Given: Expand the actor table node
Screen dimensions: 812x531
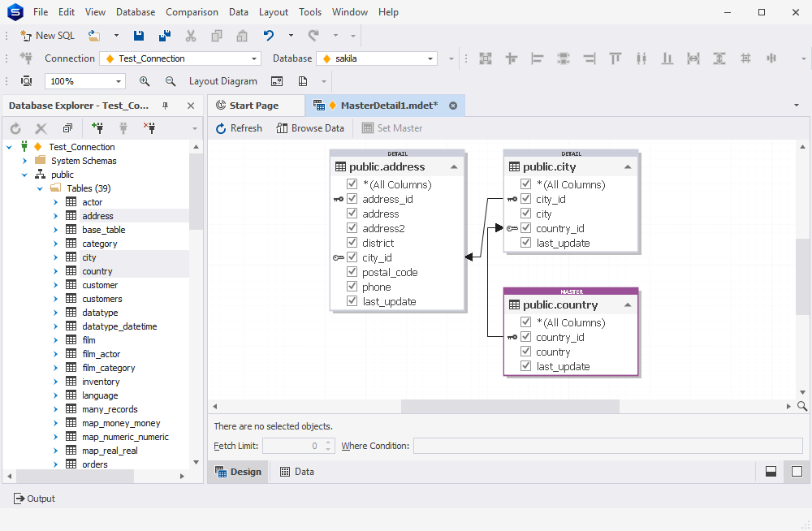Looking at the screenshot, I should 55,202.
